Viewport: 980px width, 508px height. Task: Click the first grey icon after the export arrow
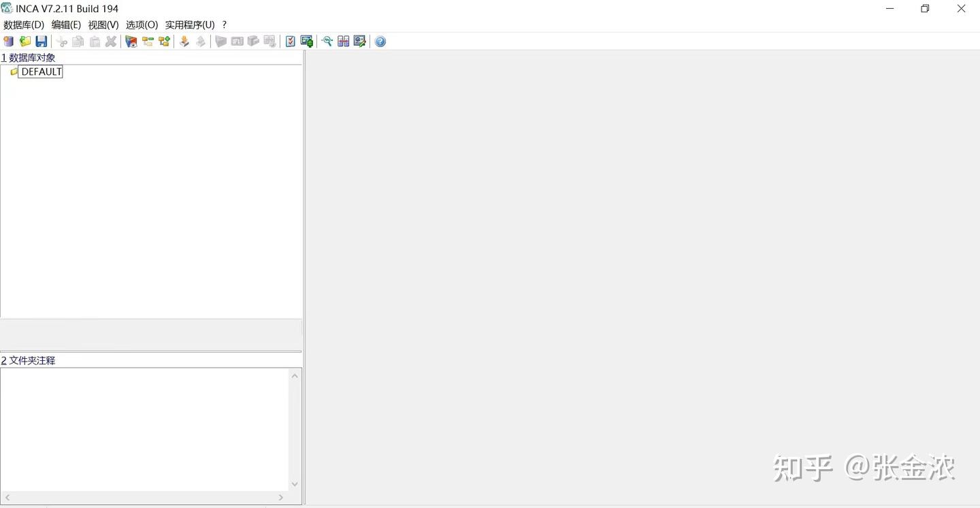(221, 42)
